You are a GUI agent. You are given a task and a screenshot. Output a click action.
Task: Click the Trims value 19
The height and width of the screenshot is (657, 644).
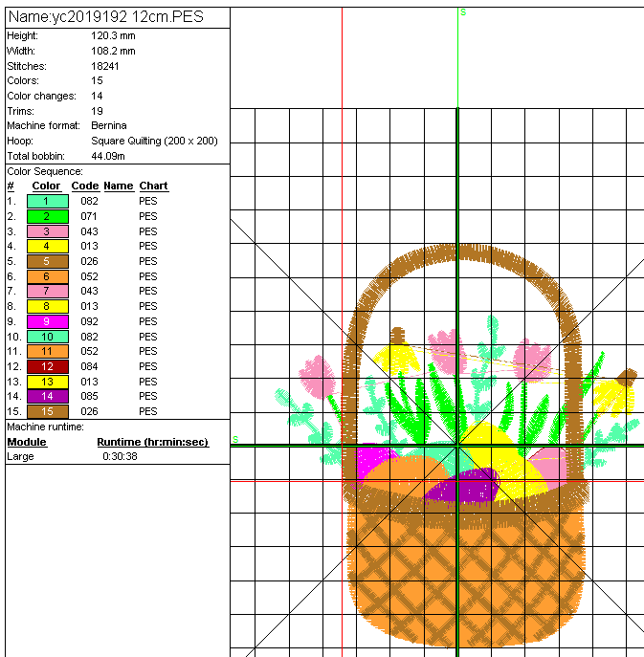pos(97,111)
